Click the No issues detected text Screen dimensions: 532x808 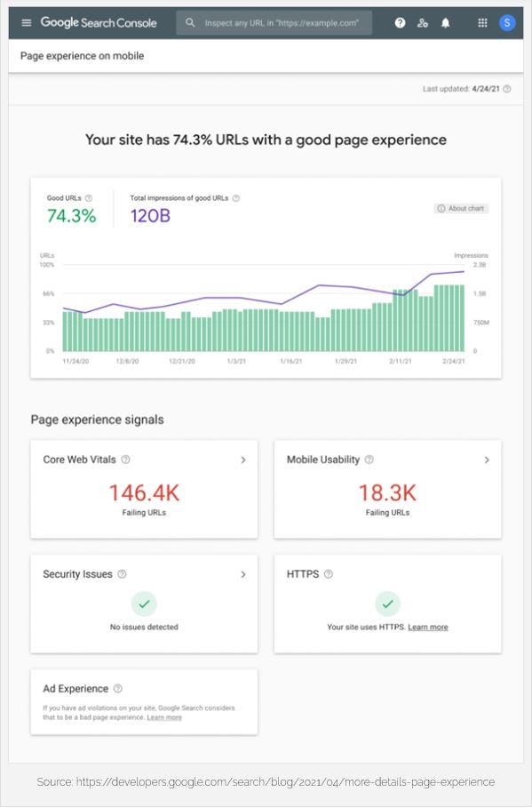tap(144, 628)
